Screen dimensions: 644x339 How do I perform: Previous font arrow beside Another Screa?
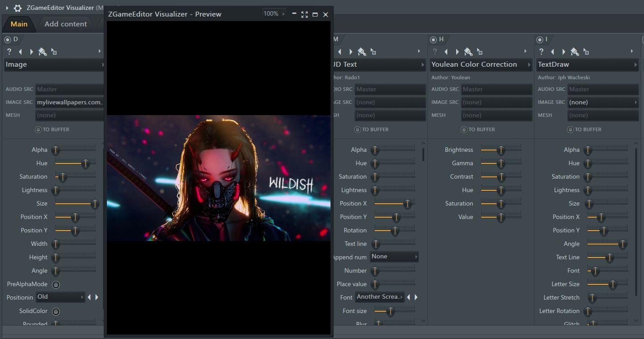(408, 297)
